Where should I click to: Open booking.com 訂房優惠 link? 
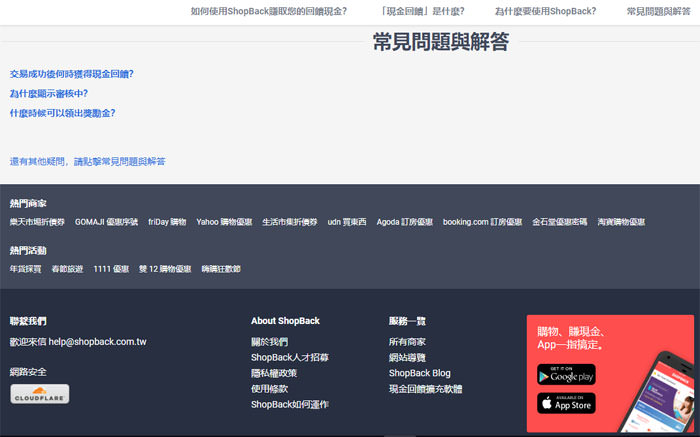(x=482, y=222)
